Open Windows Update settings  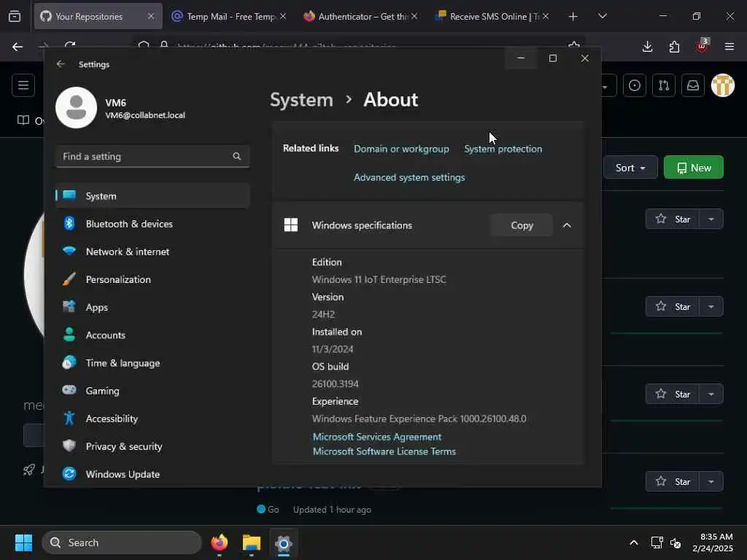[152, 474]
